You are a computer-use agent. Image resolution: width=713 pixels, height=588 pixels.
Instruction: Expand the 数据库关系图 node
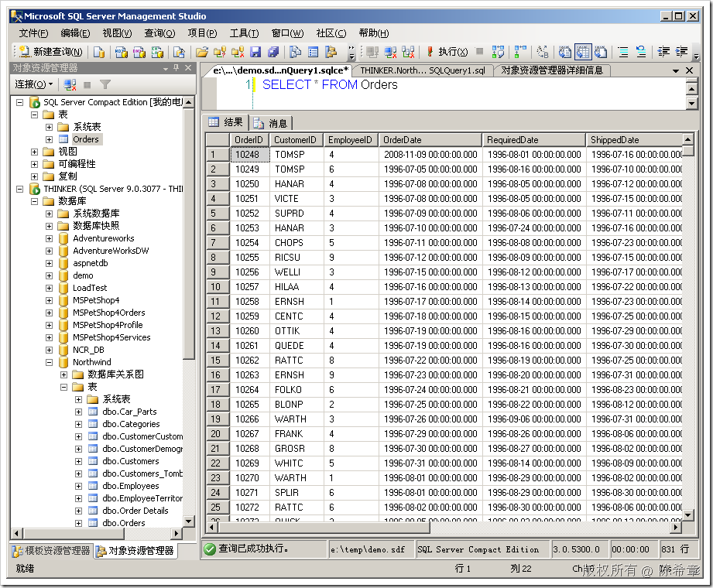(63, 375)
